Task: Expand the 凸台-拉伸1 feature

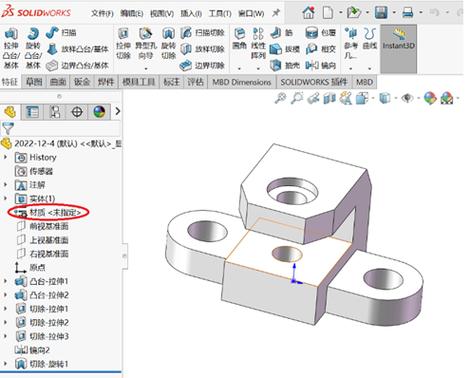Action: tap(5, 281)
